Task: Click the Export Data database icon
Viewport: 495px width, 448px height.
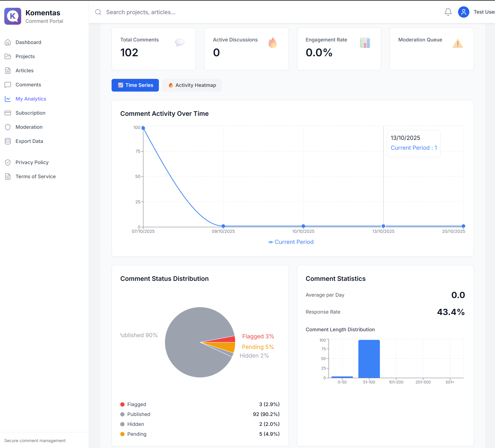Action: [8, 141]
